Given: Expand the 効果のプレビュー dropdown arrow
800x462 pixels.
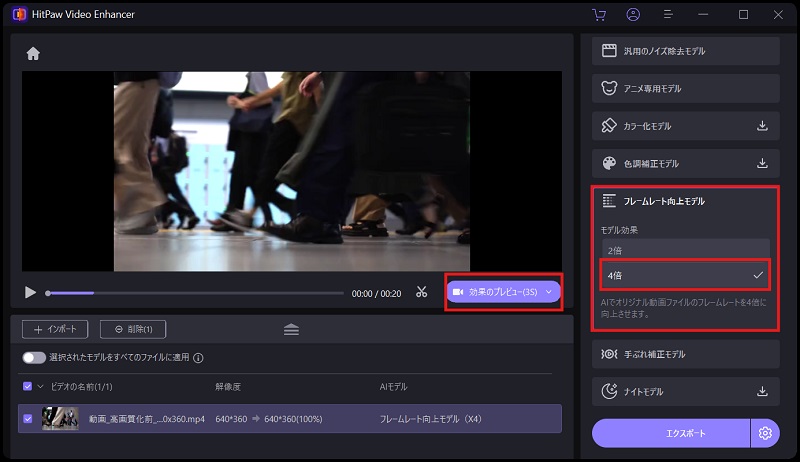Looking at the screenshot, I should [x=548, y=292].
